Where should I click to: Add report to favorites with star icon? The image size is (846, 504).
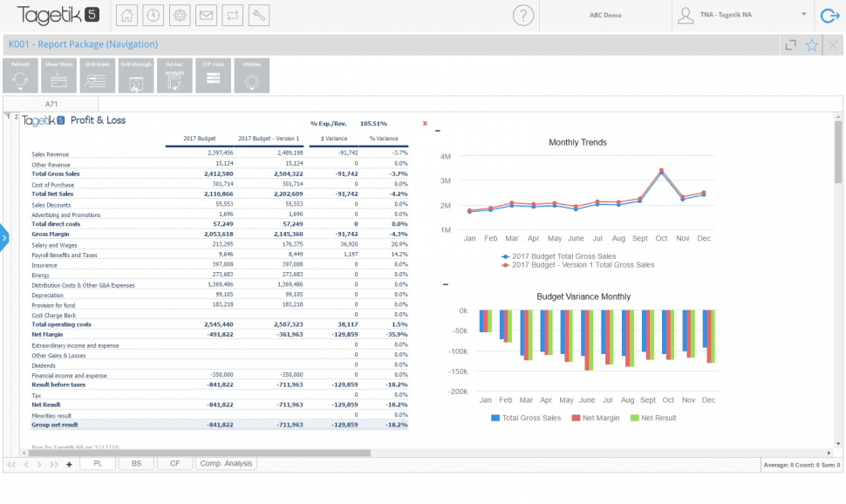click(x=811, y=45)
